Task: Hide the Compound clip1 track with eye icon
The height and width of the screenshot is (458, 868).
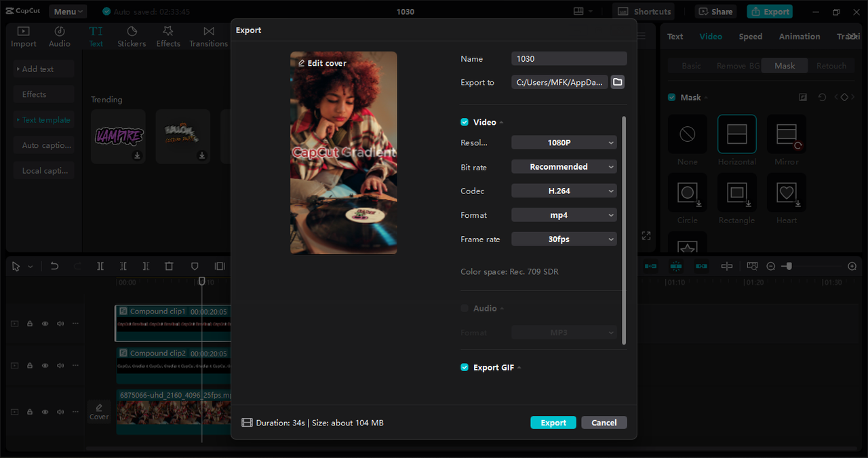Action: click(45, 324)
